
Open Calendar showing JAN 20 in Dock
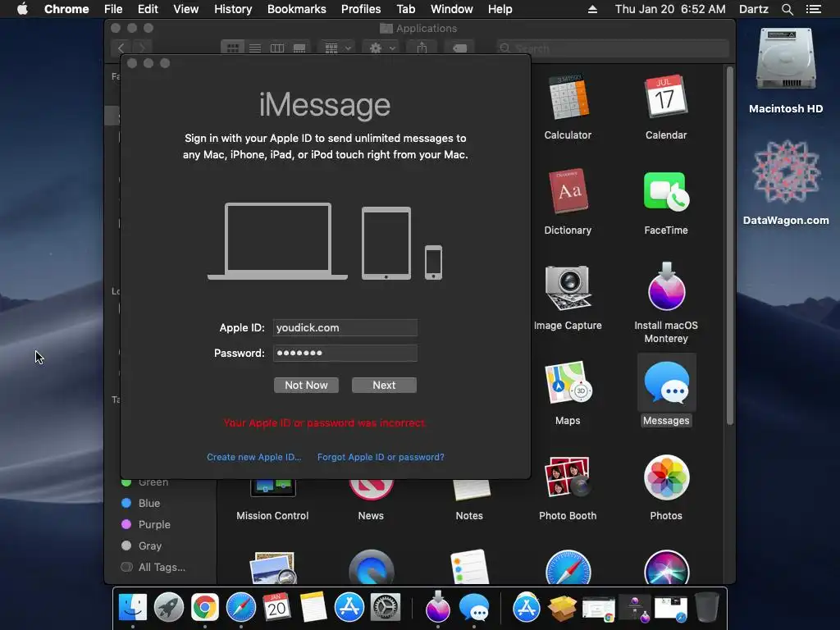(x=276, y=608)
